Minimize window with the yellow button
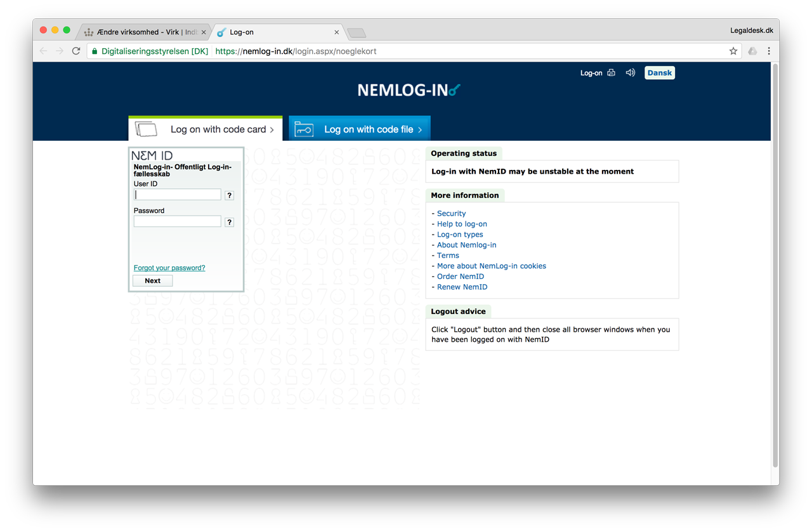Screen dimensions: 812x532 click(55, 30)
